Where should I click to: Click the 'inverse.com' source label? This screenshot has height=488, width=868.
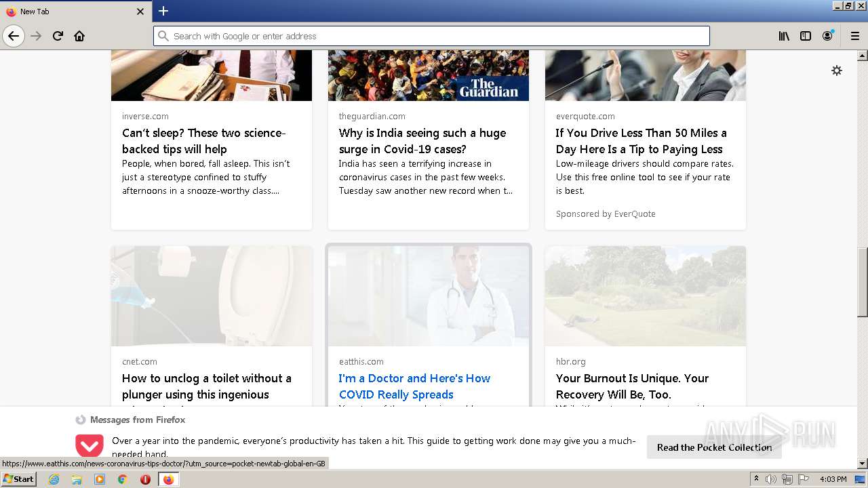pyautogui.click(x=145, y=116)
